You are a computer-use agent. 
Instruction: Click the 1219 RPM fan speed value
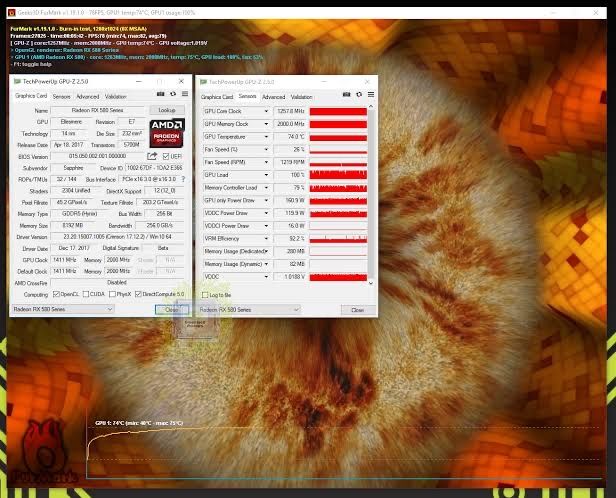click(x=290, y=162)
